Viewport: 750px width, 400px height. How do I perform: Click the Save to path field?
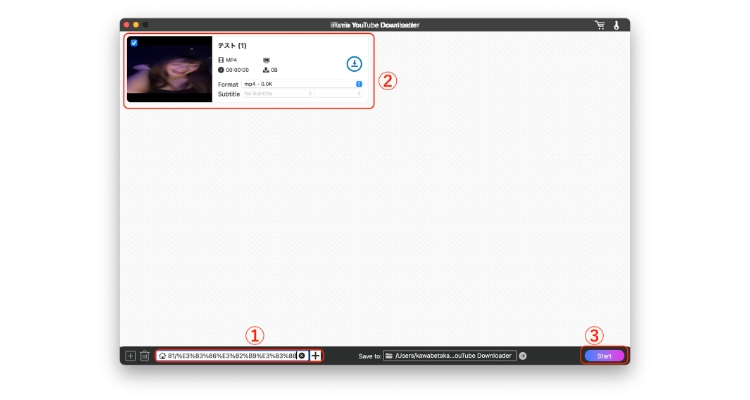[450, 356]
